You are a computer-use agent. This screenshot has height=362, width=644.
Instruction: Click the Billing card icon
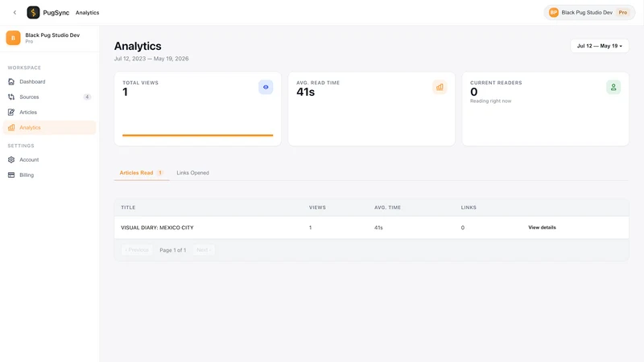point(11,175)
